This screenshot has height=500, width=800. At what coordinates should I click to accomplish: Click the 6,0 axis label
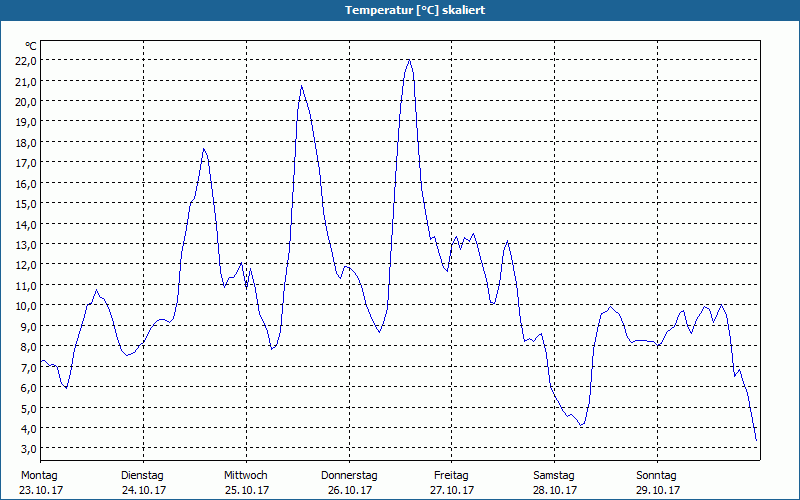(x=29, y=387)
